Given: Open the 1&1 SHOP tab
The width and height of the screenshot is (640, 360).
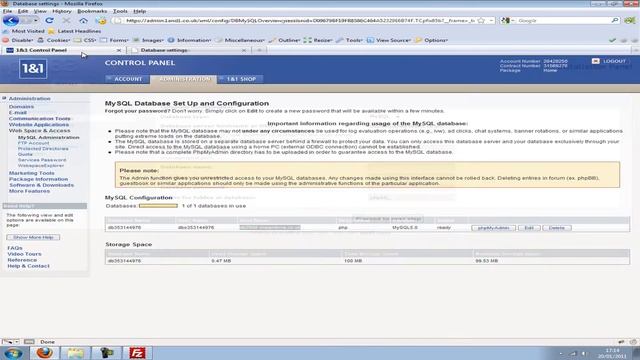Looking at the screenshot, I should coord(240,79).
